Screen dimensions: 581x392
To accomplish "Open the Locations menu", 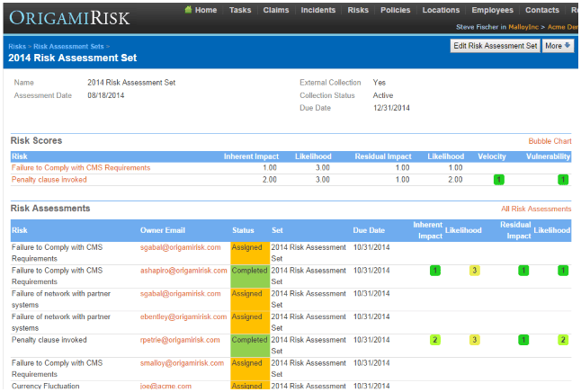I will point(441,10).
